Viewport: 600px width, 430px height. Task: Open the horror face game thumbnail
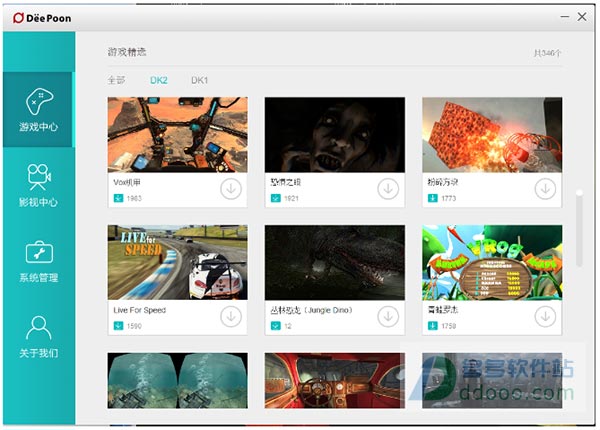[335, 135]
